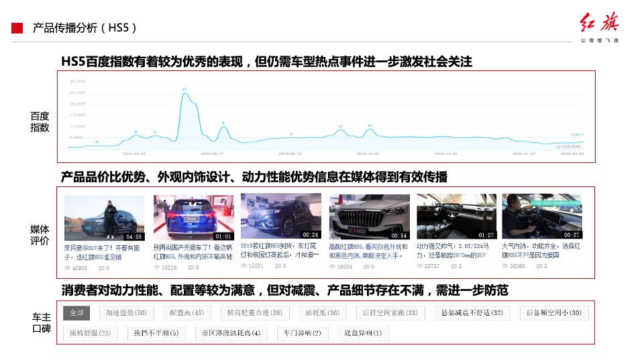Select the 底盘异响(1) tag

pyautogui.click(x=363, y=333)
